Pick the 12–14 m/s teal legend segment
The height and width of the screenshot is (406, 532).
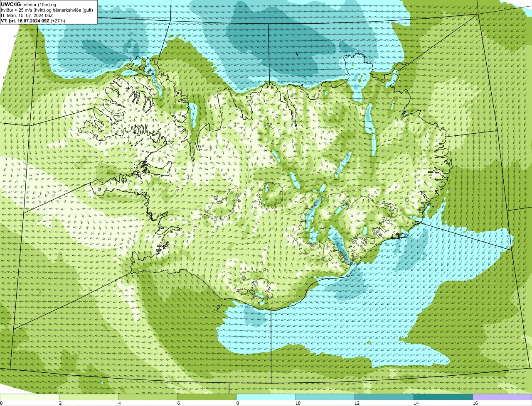[x=384, y=397]
